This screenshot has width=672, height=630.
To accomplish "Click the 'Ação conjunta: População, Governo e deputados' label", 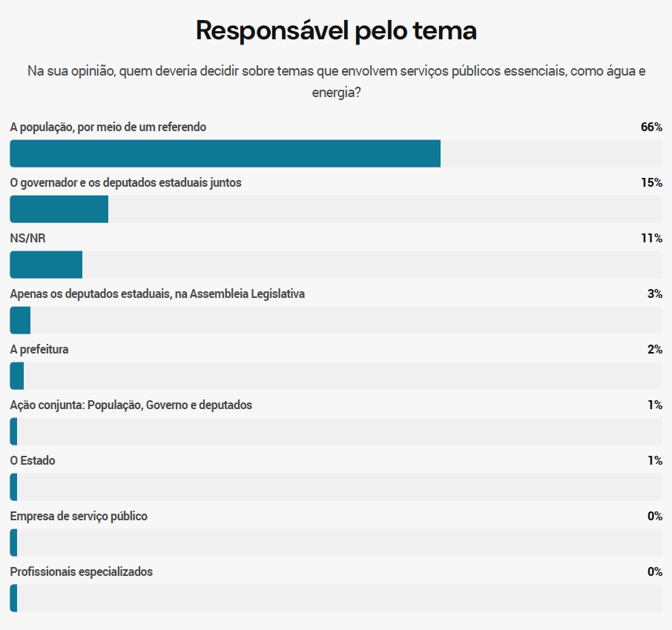I will coord(131,405).
